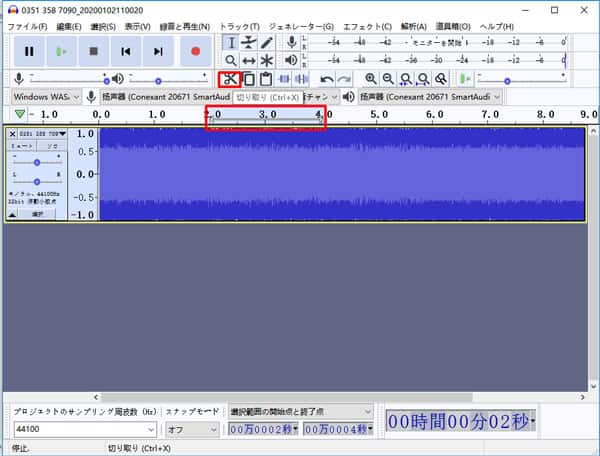Click the play-at-speed green button
600x456 pixels.
point(465,80)
